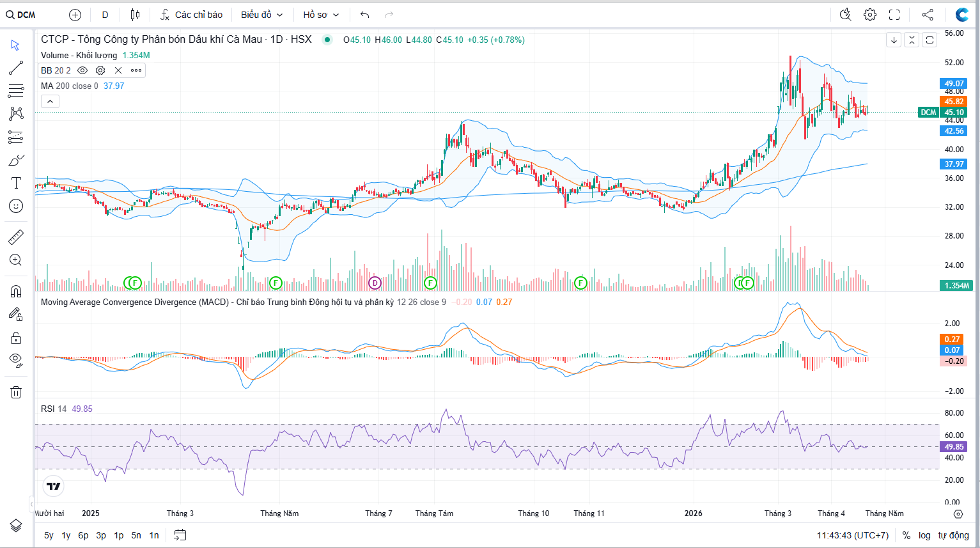Activate the magnet mode tool
This screenshot has height=548, width=980.
click(16, 292)
